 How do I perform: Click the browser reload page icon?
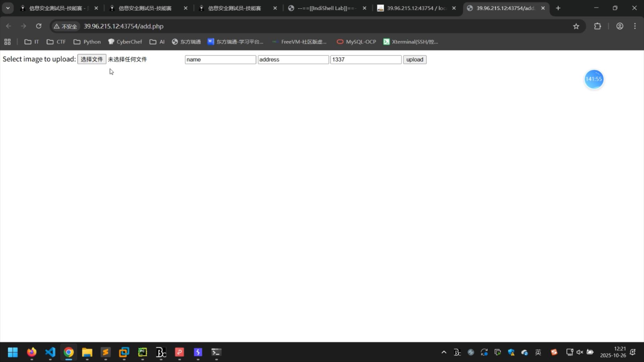[39, 26]
